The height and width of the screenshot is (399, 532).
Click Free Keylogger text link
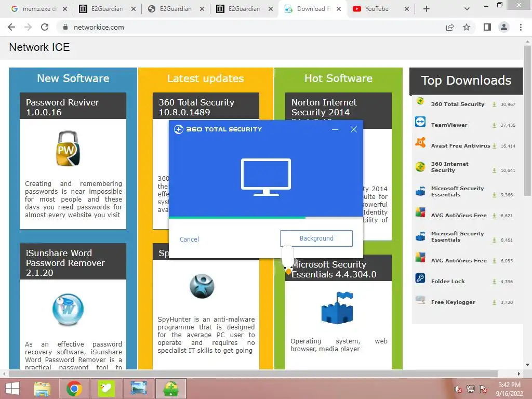point(453,302)
